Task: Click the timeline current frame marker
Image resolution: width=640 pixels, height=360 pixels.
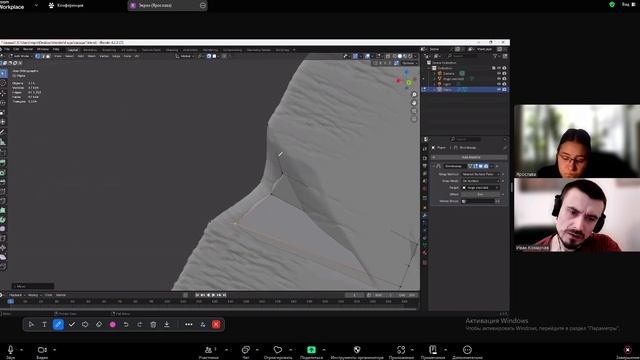Action: tap(11, 301)
